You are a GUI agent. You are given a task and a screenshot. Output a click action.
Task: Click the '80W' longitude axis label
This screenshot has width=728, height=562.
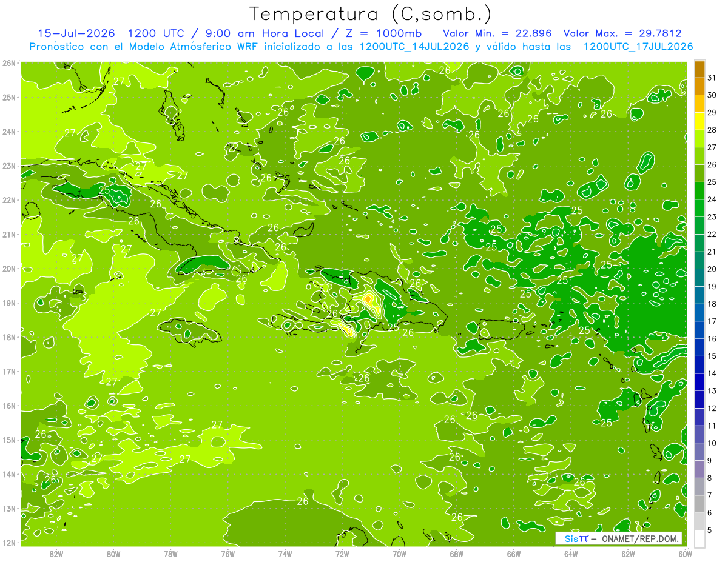(x=113, y=554)
